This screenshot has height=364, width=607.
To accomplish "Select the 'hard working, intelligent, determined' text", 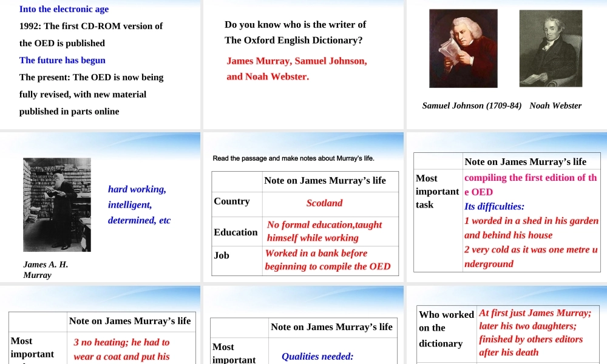I will tap(139, 204).
